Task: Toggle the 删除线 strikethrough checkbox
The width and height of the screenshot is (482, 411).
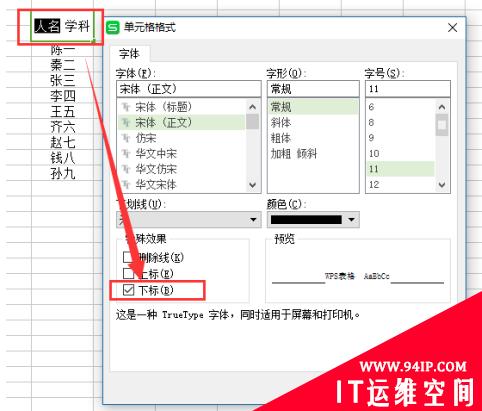Action: pyautogui.click(x=128, y=257)
